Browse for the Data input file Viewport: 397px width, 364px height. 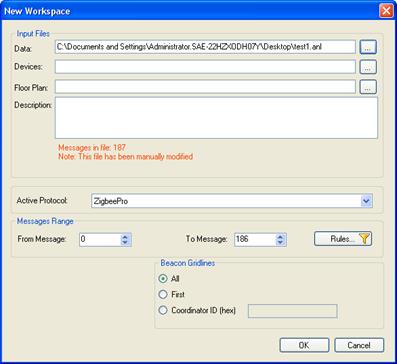368,47
